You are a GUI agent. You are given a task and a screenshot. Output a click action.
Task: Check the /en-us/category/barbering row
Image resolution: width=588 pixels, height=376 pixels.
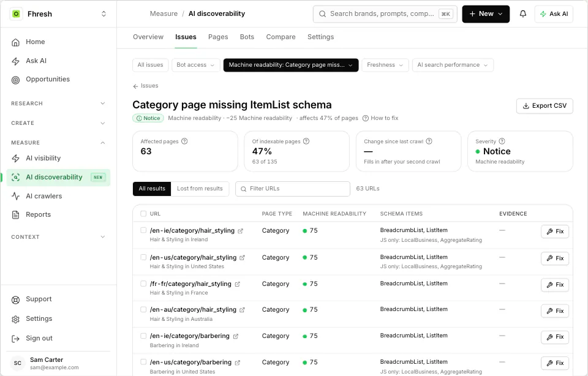[143, 362]
